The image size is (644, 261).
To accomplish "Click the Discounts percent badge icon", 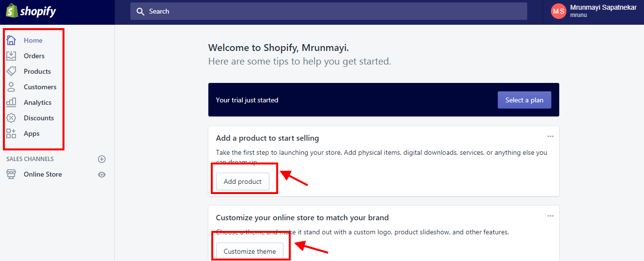I will (x=11, y=118).
